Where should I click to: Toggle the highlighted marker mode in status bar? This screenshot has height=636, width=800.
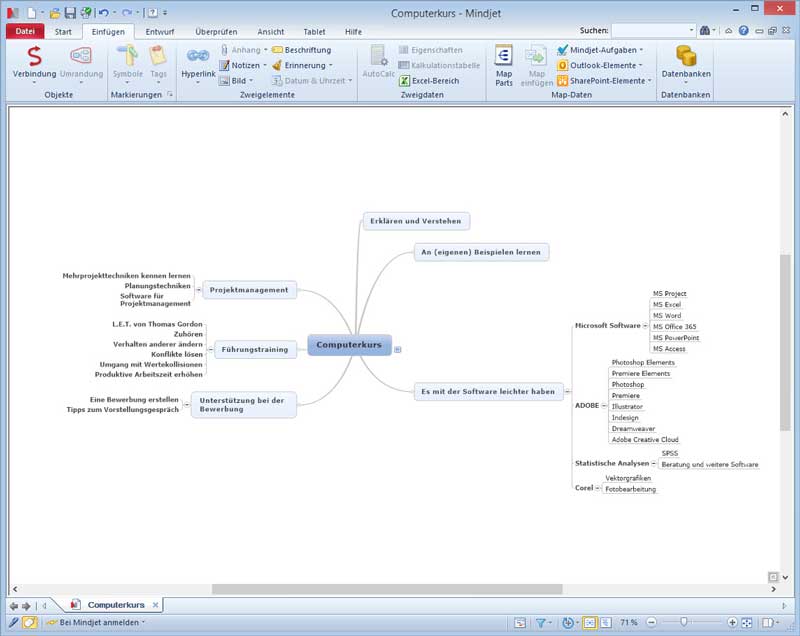pyautogui.click(x=29, y=622)
